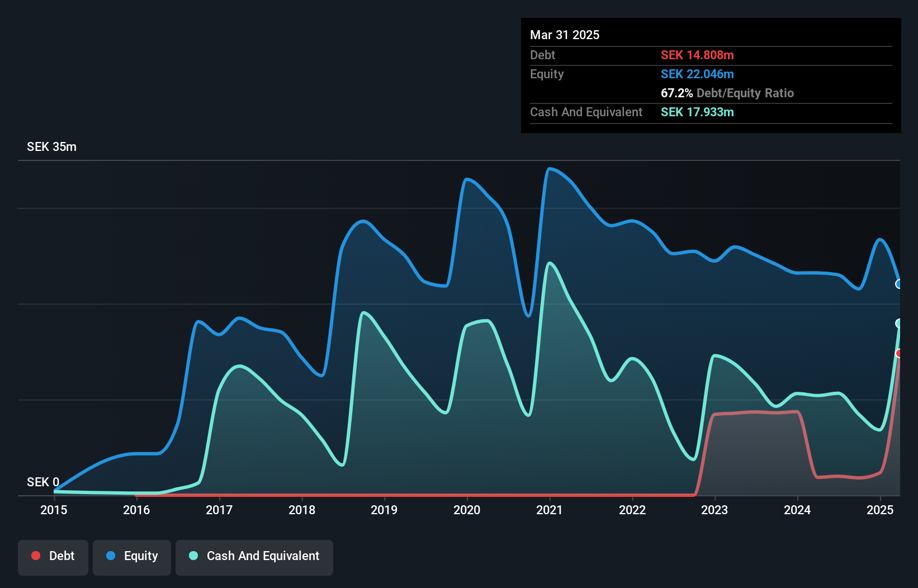This screenshot has width=918, height=588.
Task: Click the SEK 22.046m equity value
Action: (x=697, y=74)
